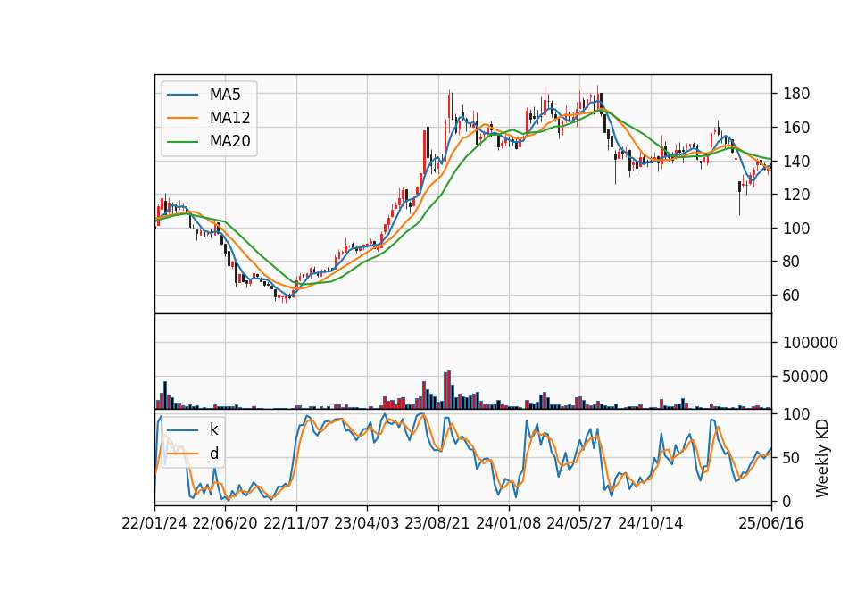Click the 22/06/20 date label

coord(225,524)
